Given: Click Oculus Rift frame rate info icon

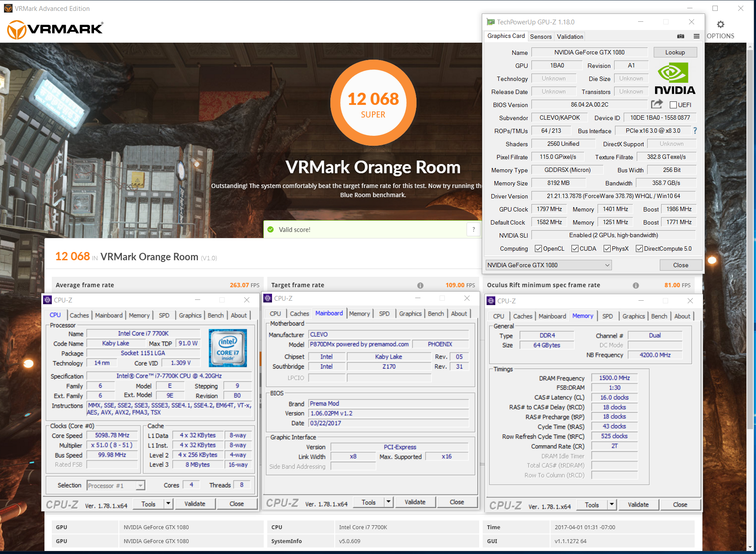Looking at the screenshot, I should pos(635,285).
